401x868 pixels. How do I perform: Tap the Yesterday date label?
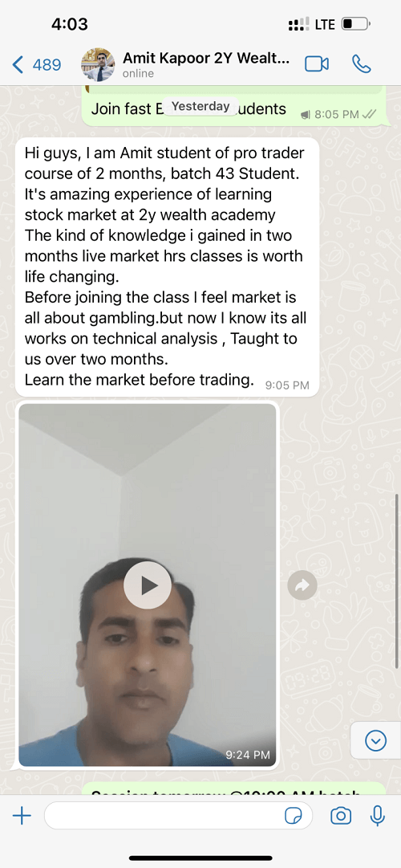[x=200, y=106]
